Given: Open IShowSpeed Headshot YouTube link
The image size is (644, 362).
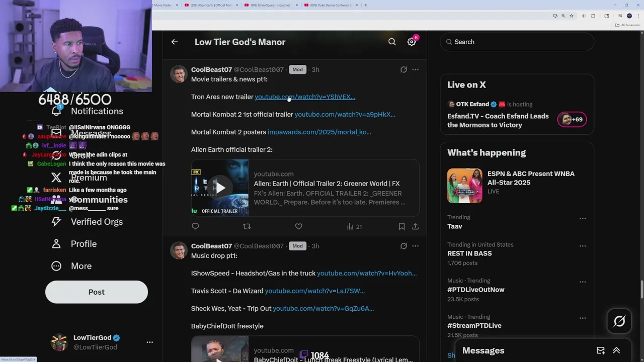Looking at the screenshot, I should 367,273.
